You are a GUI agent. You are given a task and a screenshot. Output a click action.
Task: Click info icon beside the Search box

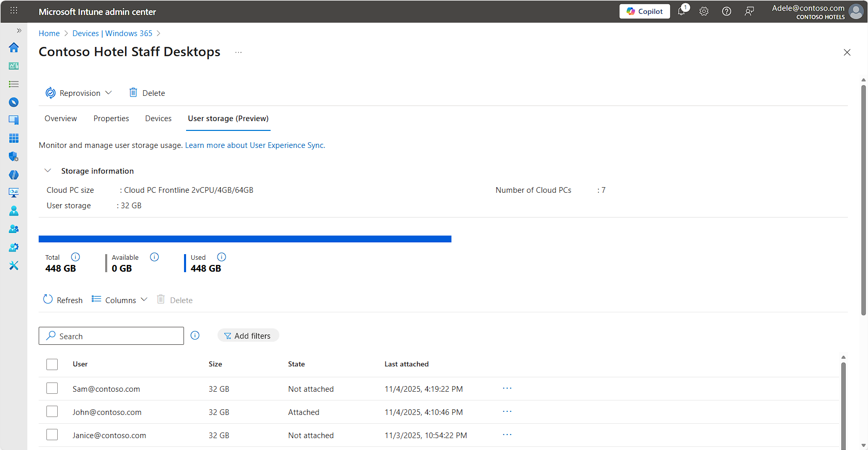coord(195,336)
